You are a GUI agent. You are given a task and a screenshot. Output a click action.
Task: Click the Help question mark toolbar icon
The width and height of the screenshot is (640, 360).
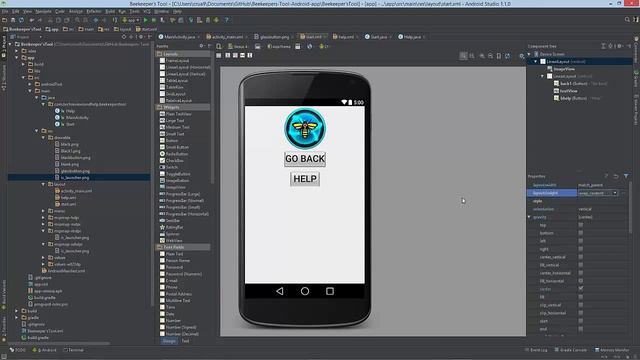(x=227, y=20)
